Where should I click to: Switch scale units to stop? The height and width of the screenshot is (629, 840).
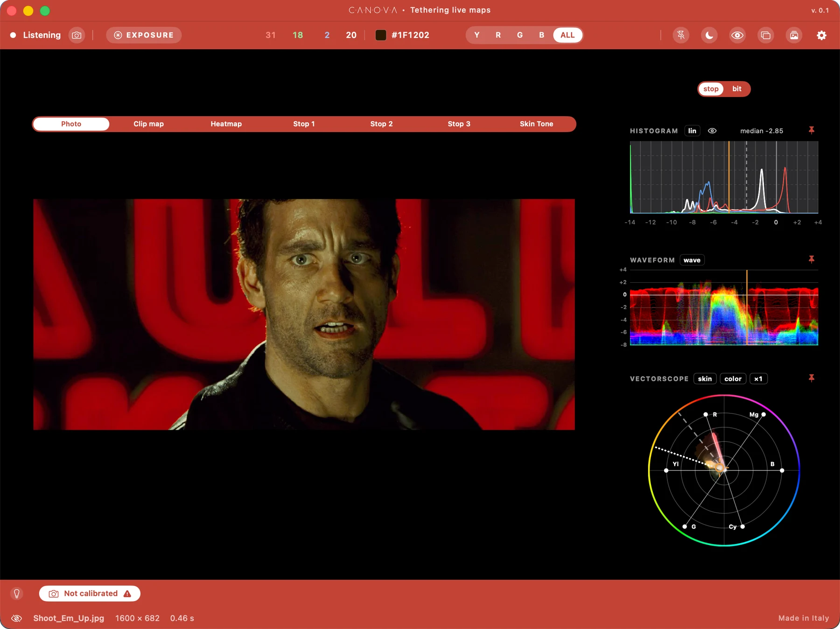point(711,89)
